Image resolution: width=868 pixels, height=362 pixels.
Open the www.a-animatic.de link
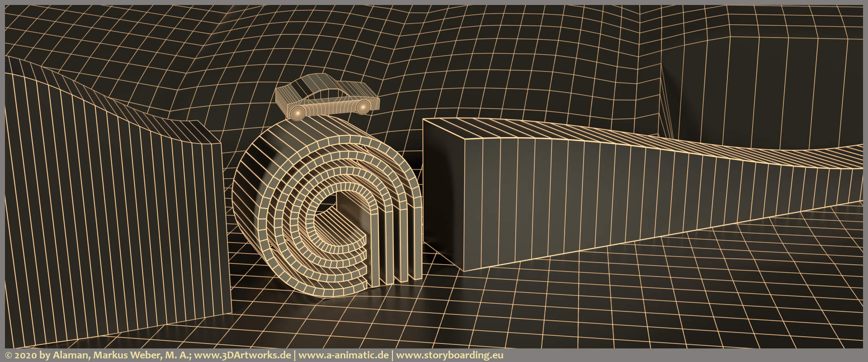pyautogui.click(x=344, y=355)
